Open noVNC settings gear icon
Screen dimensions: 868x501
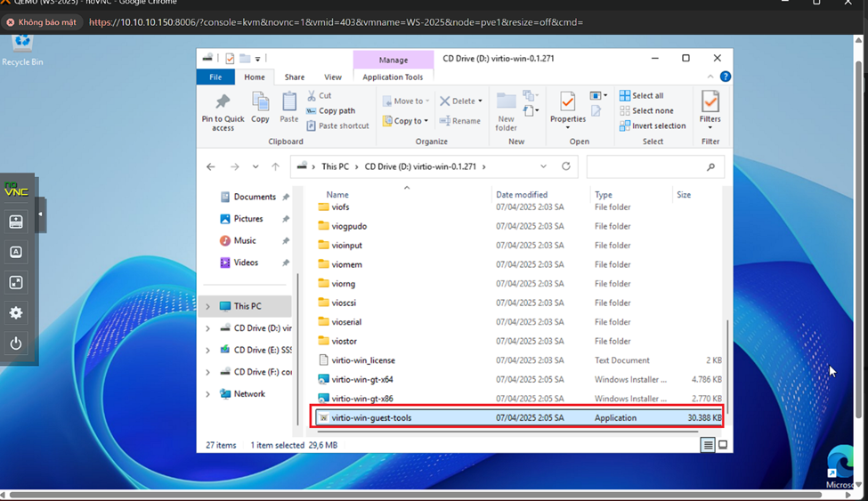[16, 313]
